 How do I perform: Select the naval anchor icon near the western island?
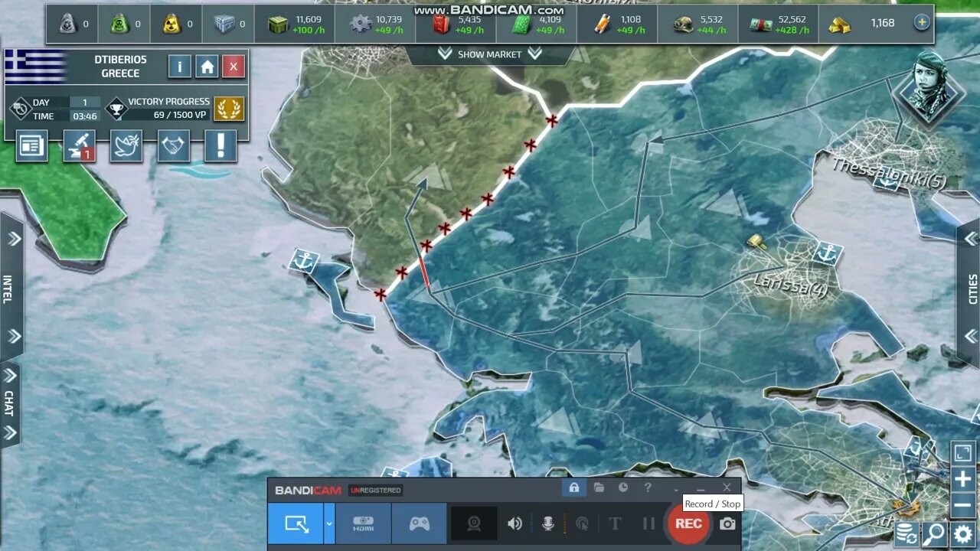[x=304, y=262]
